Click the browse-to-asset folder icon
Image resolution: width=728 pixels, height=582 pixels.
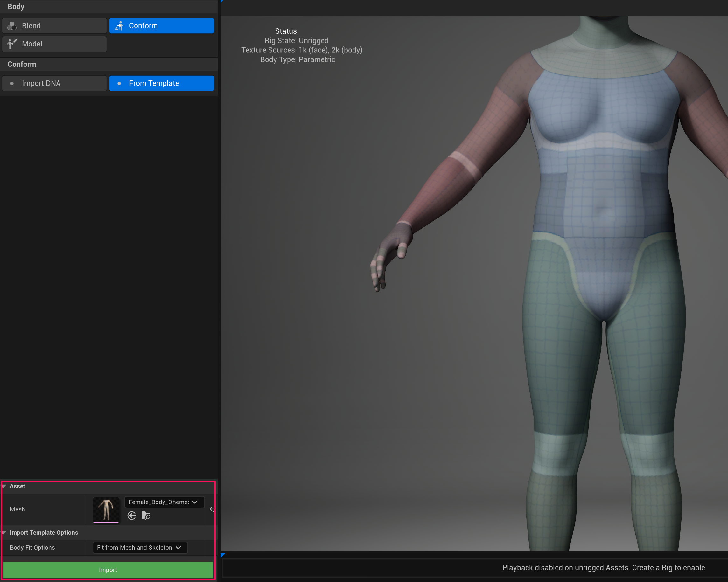point(146,516)
